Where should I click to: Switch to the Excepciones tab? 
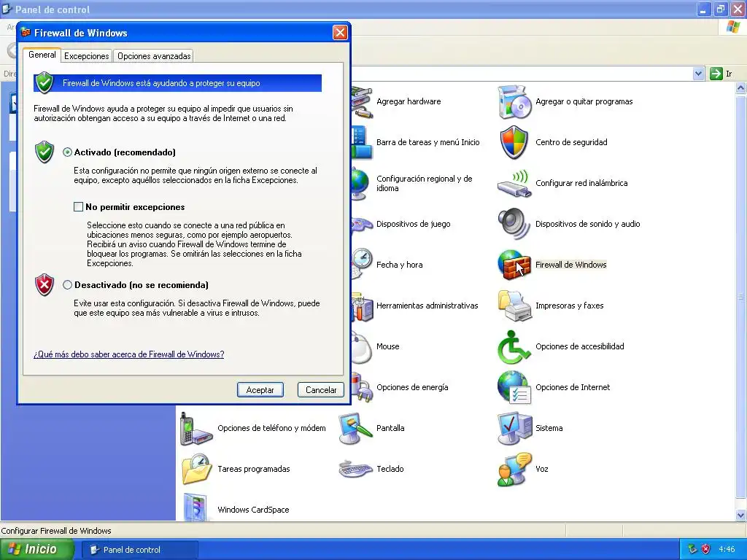coord(86,56)
